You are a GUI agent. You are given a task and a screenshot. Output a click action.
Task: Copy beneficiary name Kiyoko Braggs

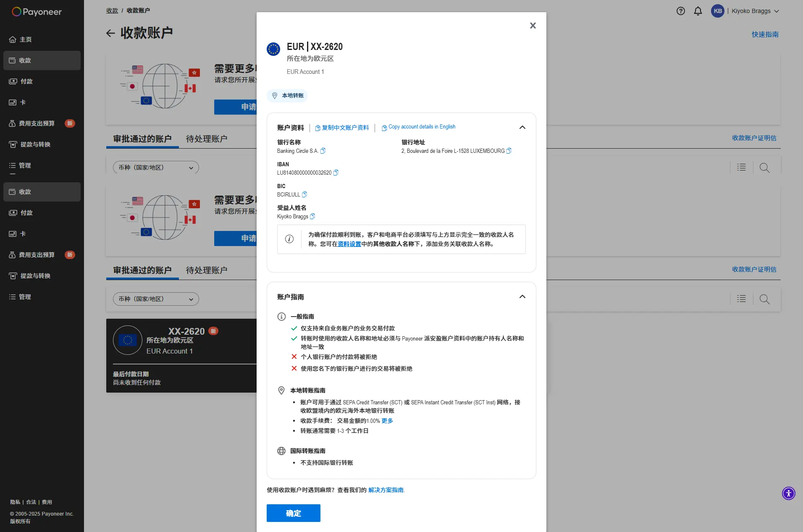[x=312, y=216]
